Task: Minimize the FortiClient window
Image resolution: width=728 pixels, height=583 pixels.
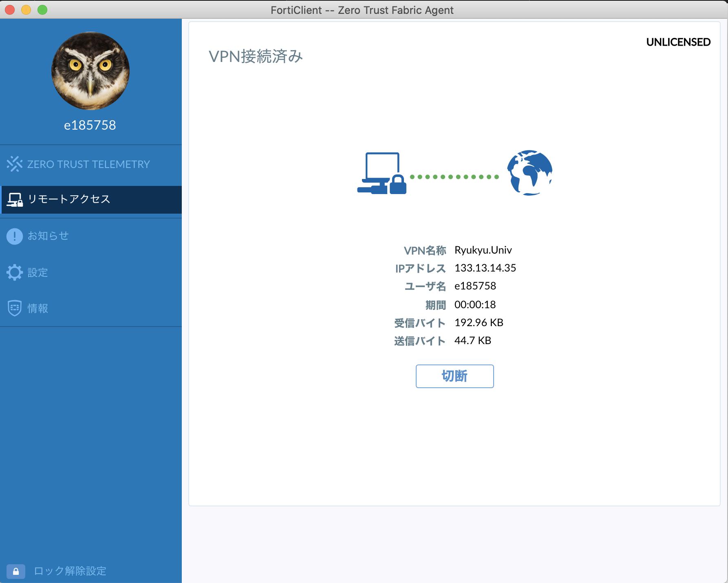Action: (x=26, y=10)
